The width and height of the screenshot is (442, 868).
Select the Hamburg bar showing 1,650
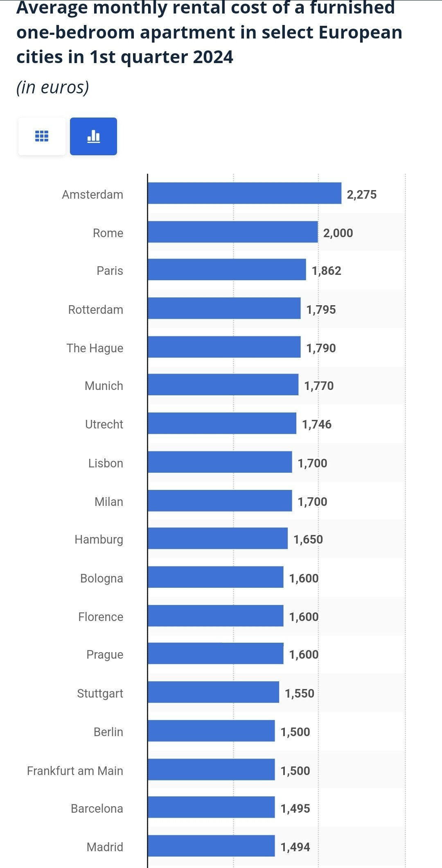(x=218, y=538)
